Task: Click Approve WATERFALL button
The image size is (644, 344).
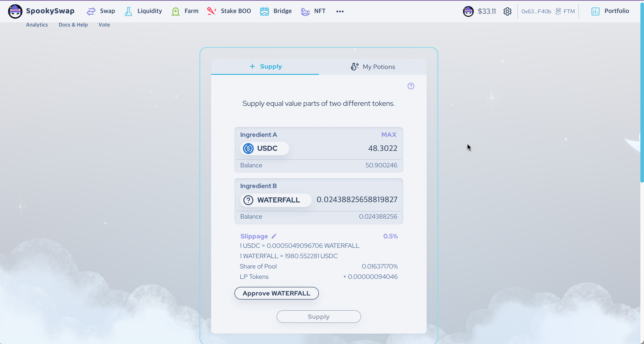Action: click(276, 293)
